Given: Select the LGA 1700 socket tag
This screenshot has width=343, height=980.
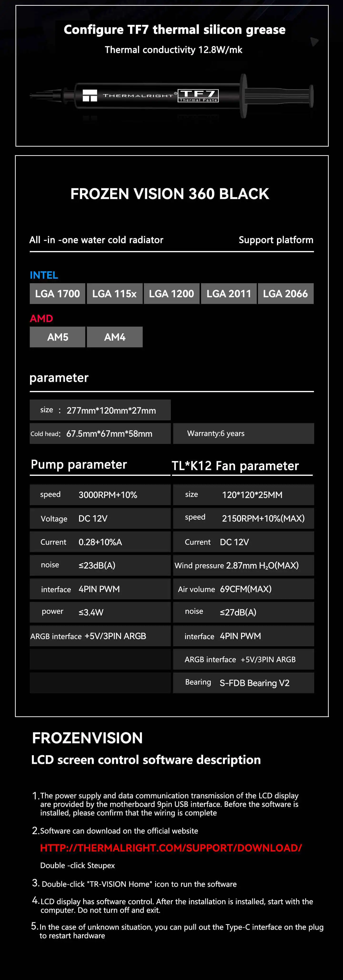Looking at the screenshot, I should (57, 294).
